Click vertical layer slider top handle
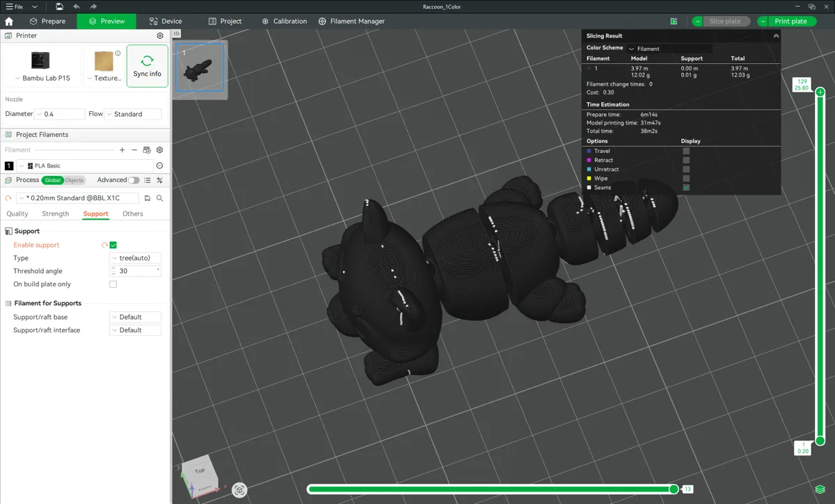Image resolution: width=835 pixels, height=504 pixels. 820,92
